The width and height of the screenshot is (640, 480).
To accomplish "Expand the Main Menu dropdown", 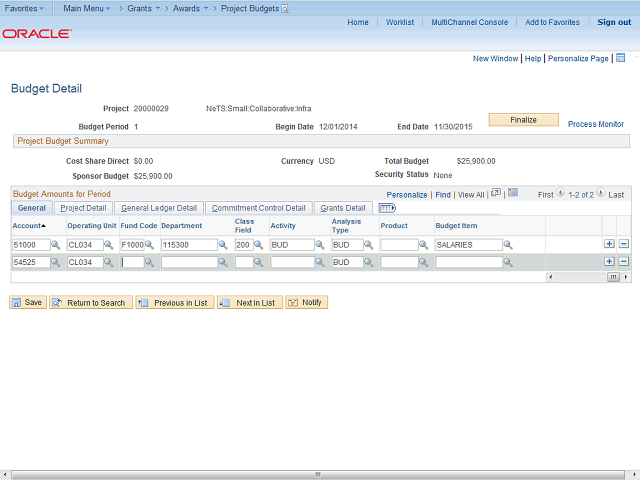I will click(x=87, y=8).
